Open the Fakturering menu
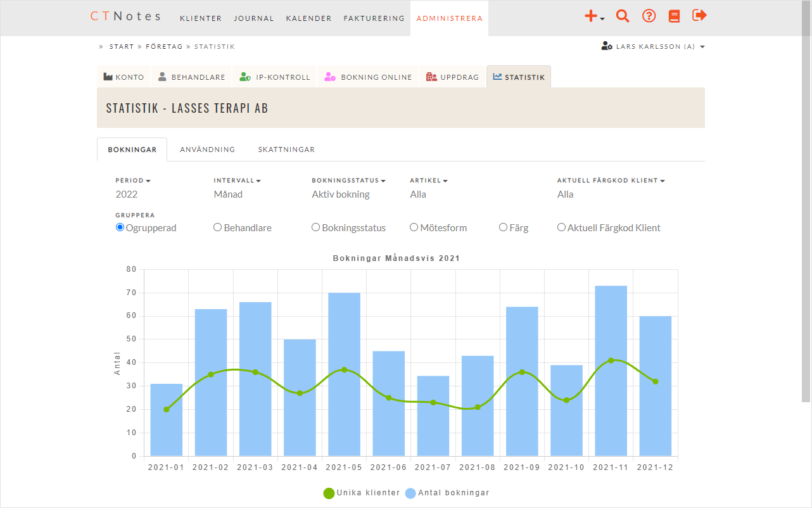Viewport: 812px width, 508px height. click(374, 18)
